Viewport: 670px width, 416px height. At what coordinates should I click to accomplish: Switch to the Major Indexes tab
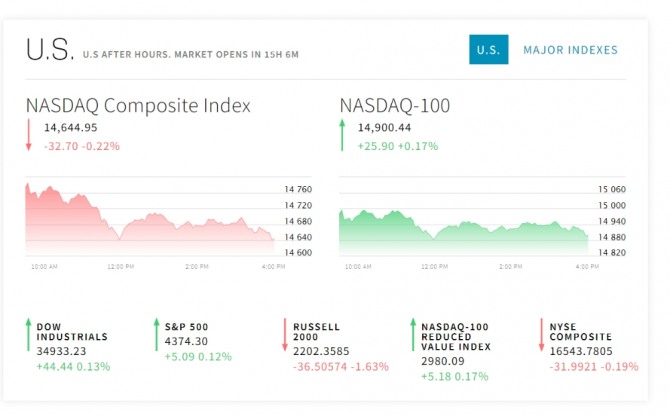[x=570, y=50]
